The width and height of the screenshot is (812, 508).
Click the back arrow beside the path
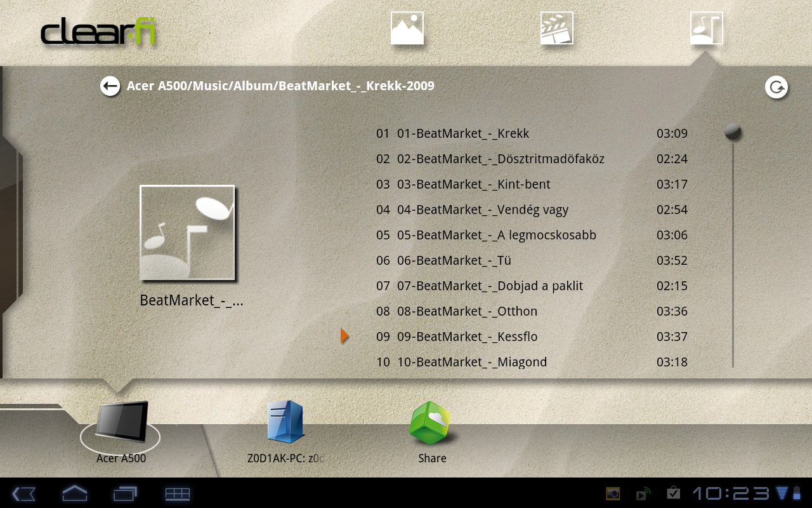tap(110, 86)
